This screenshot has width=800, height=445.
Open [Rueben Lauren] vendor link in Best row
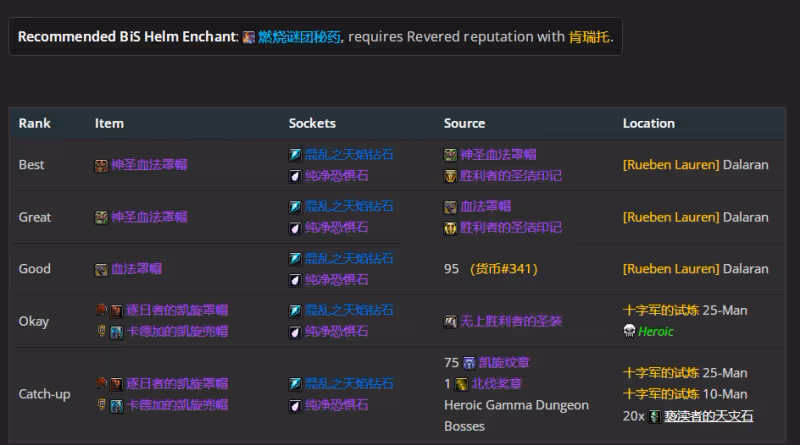(x=670, y=164)
